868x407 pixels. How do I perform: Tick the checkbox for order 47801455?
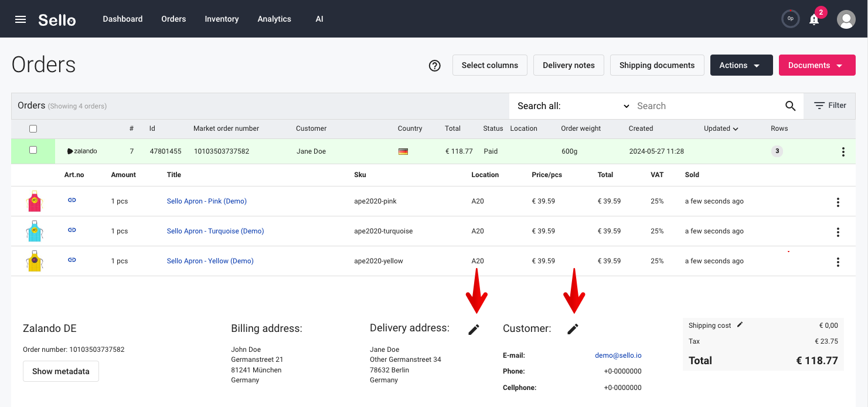(x=33, y=151)
